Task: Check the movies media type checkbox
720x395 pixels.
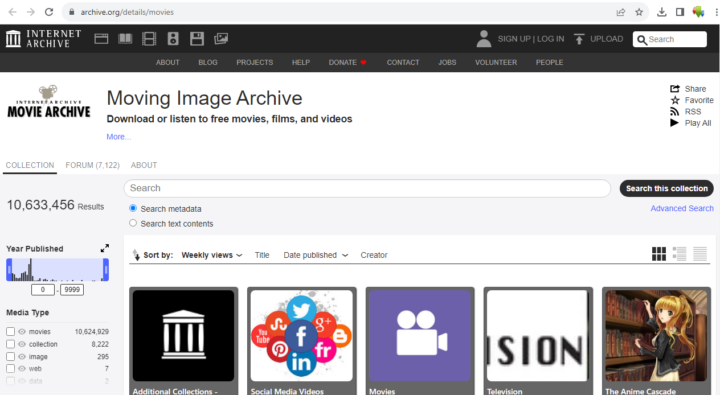Action: tap(11, 332)
